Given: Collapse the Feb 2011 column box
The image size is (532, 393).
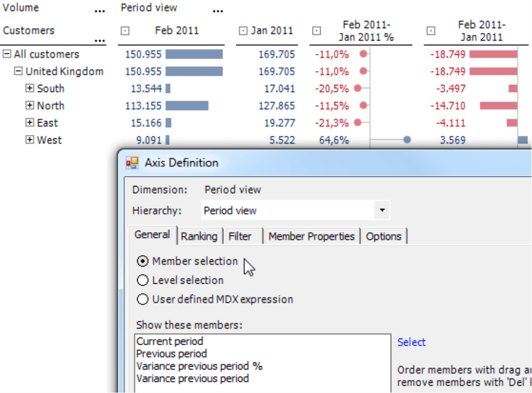Looking at the screenshot, I should pos(125,31).
